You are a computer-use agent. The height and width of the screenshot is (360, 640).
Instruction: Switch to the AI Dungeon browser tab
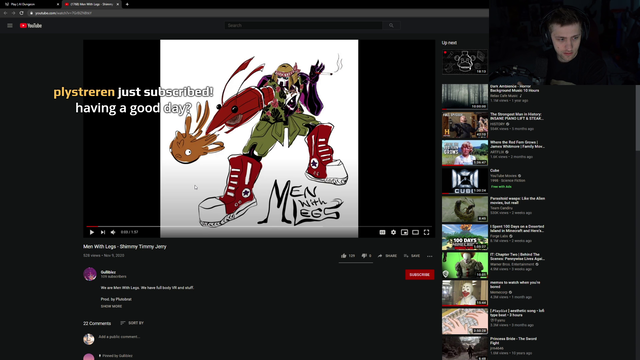coord(31,4)
